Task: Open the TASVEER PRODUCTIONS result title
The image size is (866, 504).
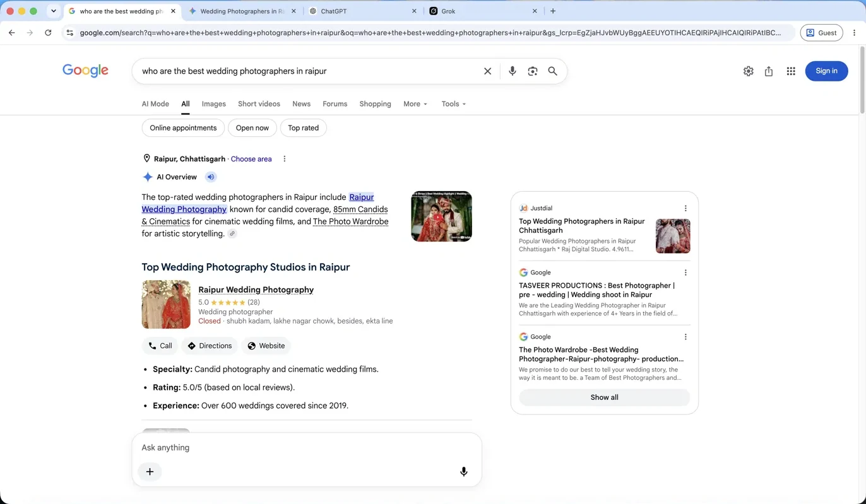Action: 596,290
